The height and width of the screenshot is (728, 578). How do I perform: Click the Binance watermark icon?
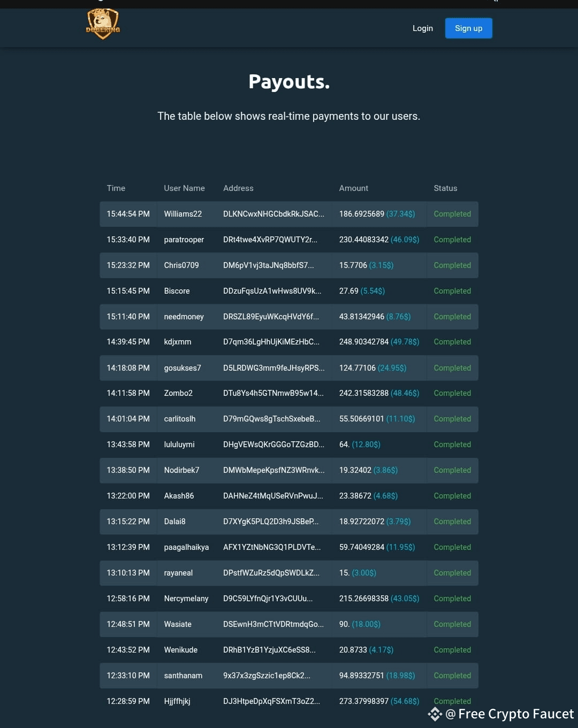coord(435,714)
